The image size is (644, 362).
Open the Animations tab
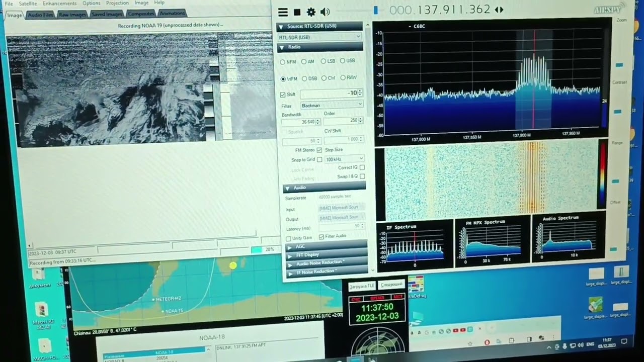[172, 13]
